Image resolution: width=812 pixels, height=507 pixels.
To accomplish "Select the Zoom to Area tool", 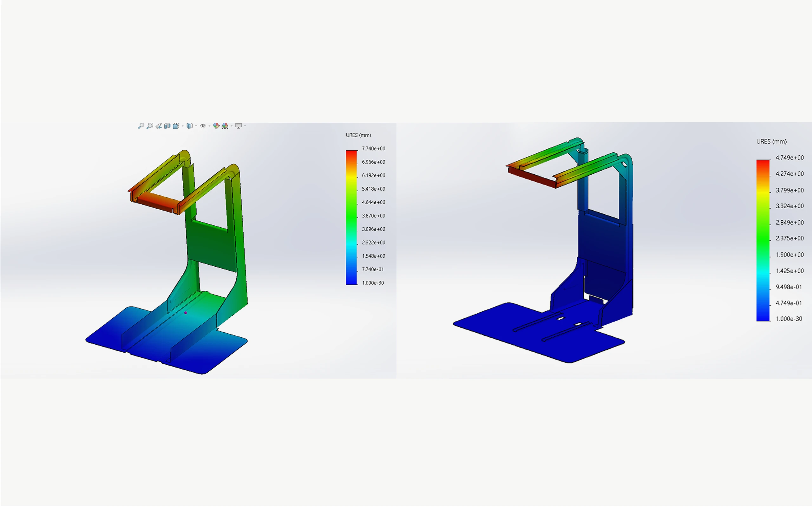I will click(x=150, y=126).
